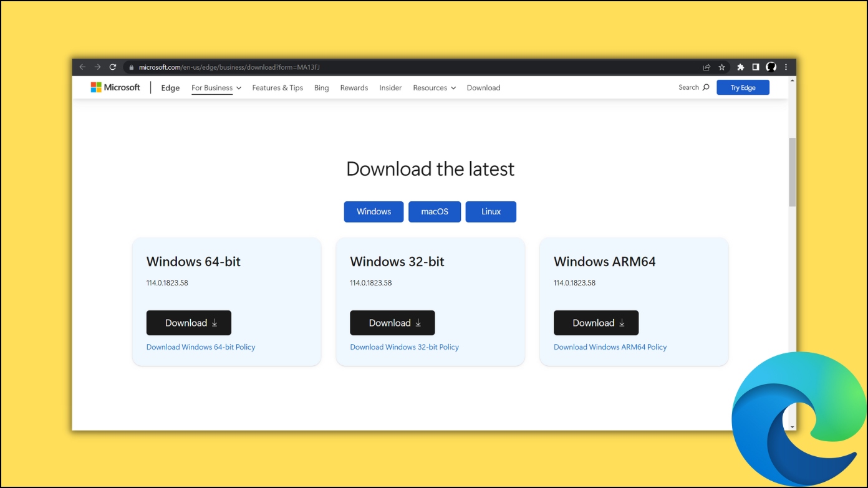
Task: Open the Extensions puzzle icon
Action: tap(741, 67)
